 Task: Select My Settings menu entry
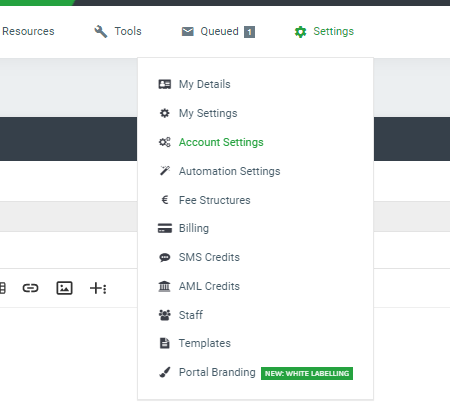[x=208, y=113]
